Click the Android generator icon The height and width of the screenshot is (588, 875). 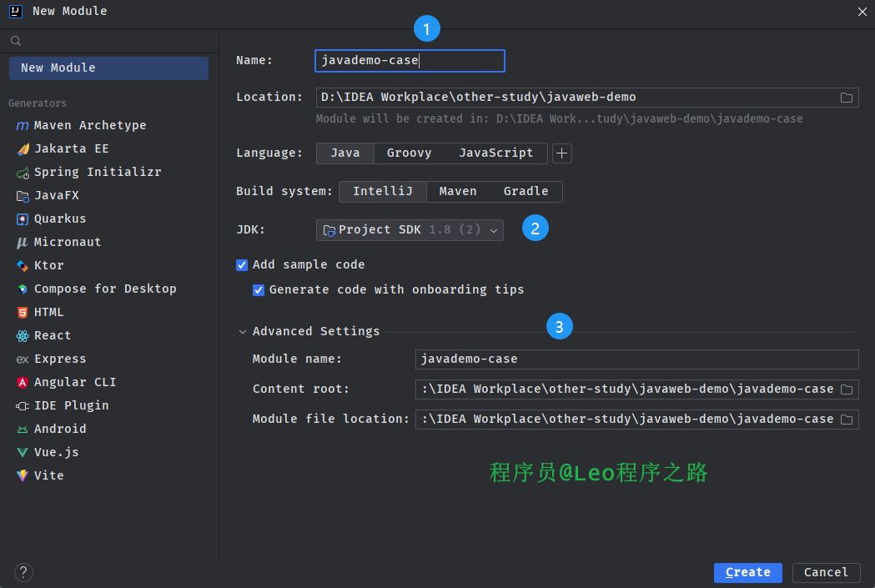tap(22, 430)
